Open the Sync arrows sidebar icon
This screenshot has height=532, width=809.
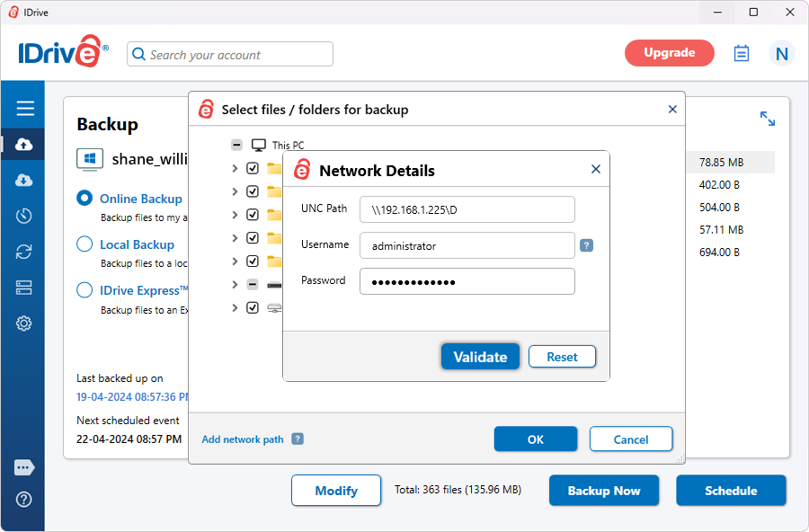24,252
